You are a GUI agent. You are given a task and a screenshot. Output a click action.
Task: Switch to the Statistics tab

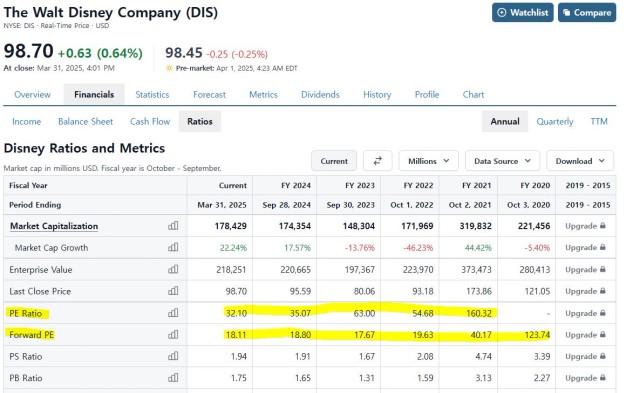(152, 95)
